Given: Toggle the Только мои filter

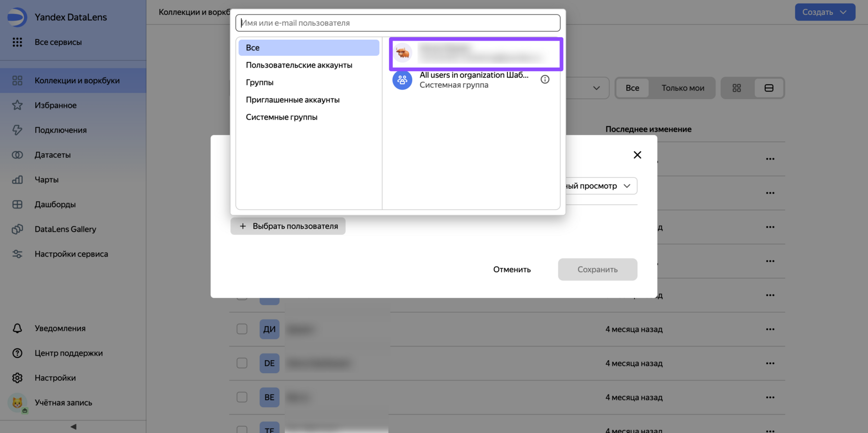Looking at the screenshot, I should click(683, 88).
